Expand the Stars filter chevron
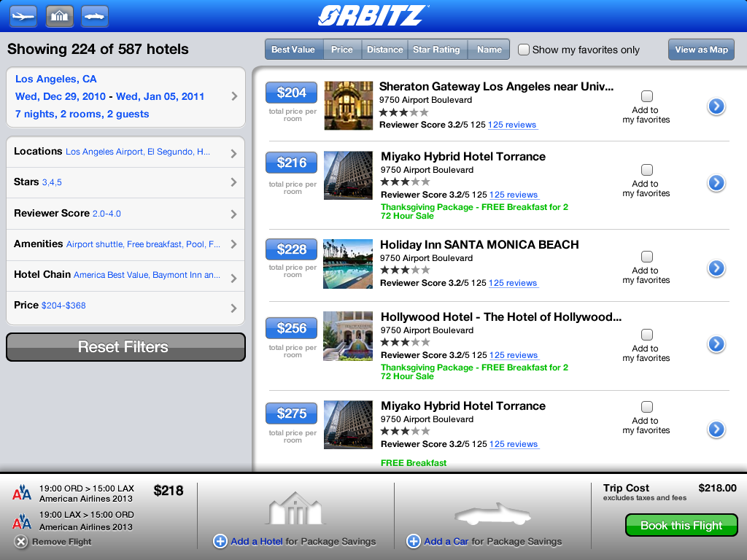The width and height of the screenshot is (747, 560). pyautogui.click(x=234, y=182)
